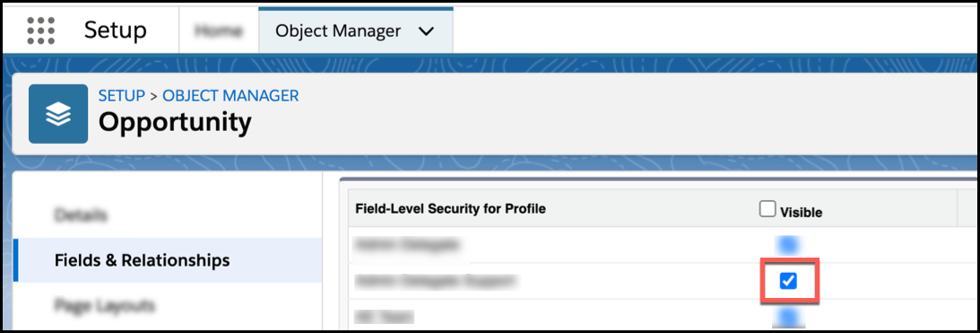The image size is (980, 333).
Task: Follow the SETUP breadcrumb link
Action: (x=121, y=96)
